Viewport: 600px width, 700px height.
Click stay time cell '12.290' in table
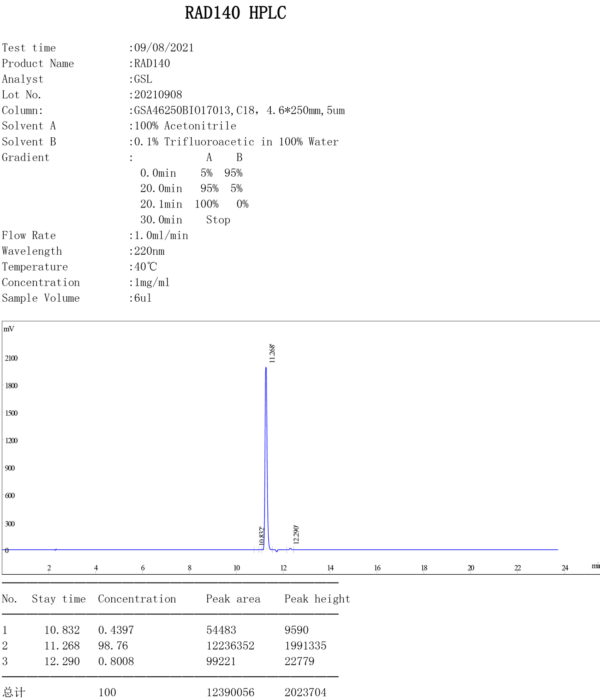(62, 661)
